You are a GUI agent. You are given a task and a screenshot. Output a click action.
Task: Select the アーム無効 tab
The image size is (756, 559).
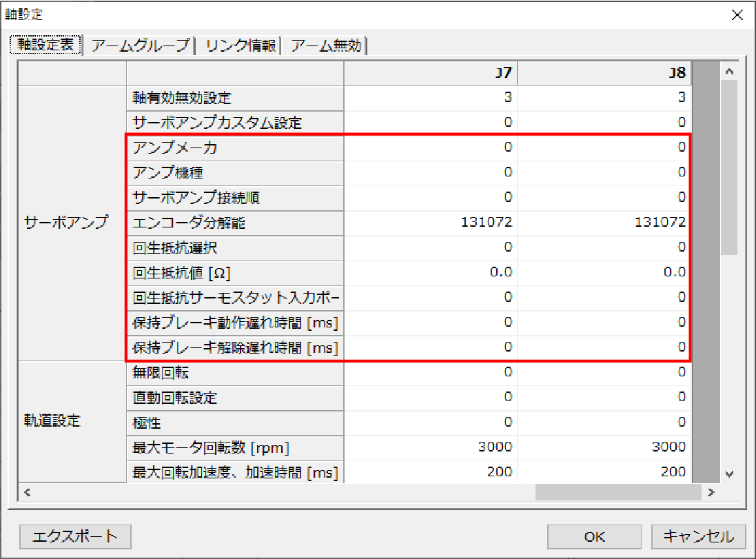coord(326,45)
